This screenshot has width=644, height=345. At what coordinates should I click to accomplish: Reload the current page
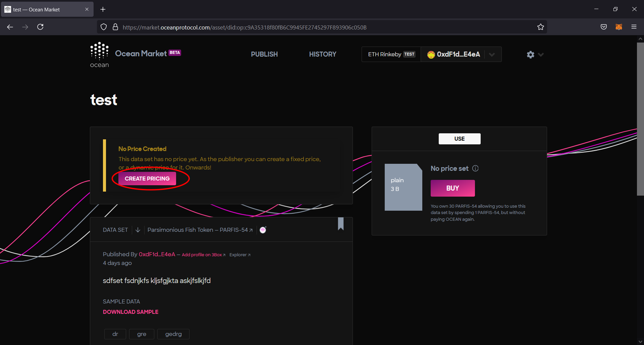[x=40, y=27]
